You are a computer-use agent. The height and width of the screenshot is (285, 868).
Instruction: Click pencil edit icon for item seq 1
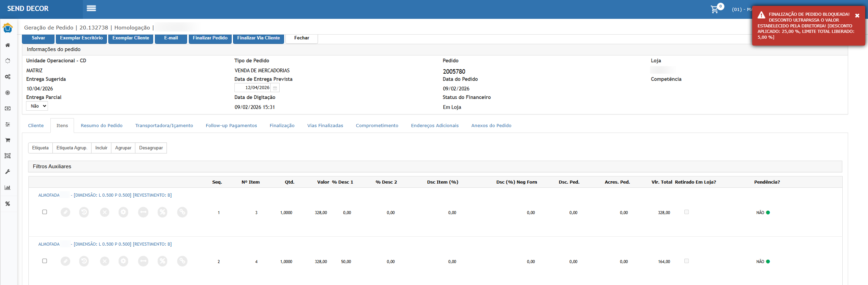click(65, 212)
